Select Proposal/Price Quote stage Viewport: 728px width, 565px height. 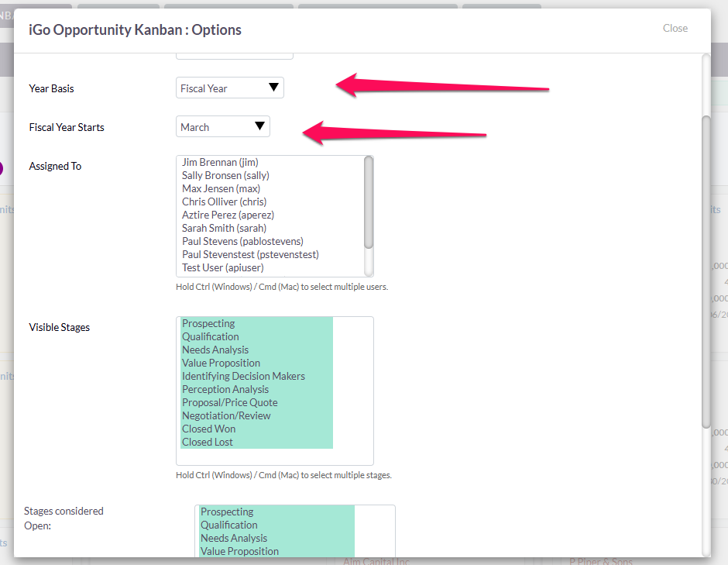pyautogui.click(x=257, y=402)
